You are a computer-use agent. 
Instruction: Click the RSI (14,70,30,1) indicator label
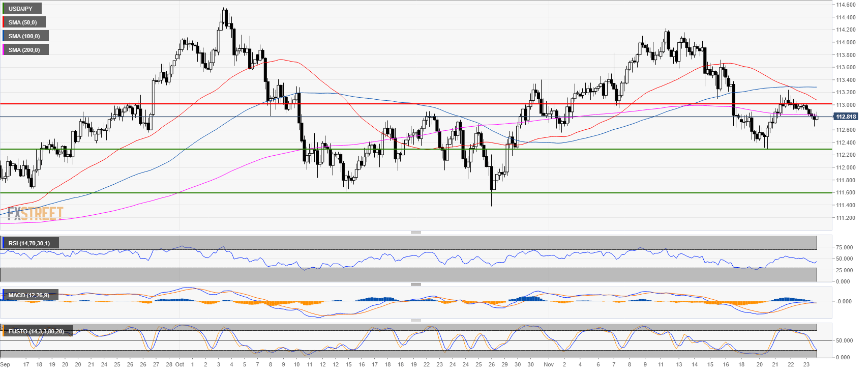pos(29,243)
